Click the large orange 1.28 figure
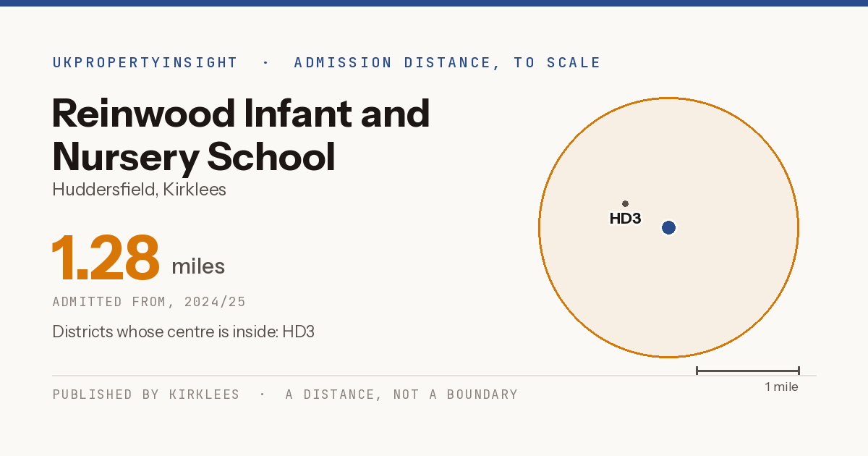The image size is (868, 456). coord(106,258)
